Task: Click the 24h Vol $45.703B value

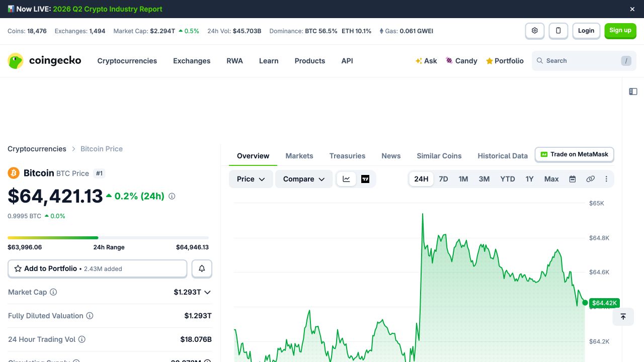Action: (247, 31)
